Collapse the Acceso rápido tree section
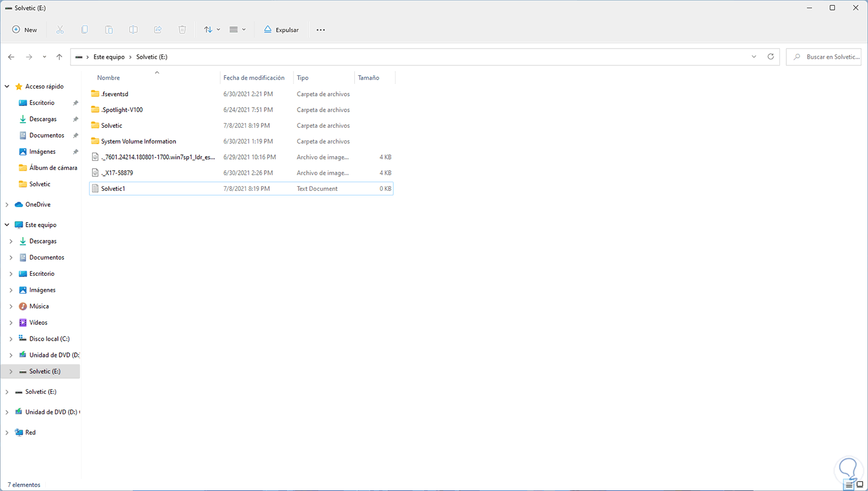 7,86
